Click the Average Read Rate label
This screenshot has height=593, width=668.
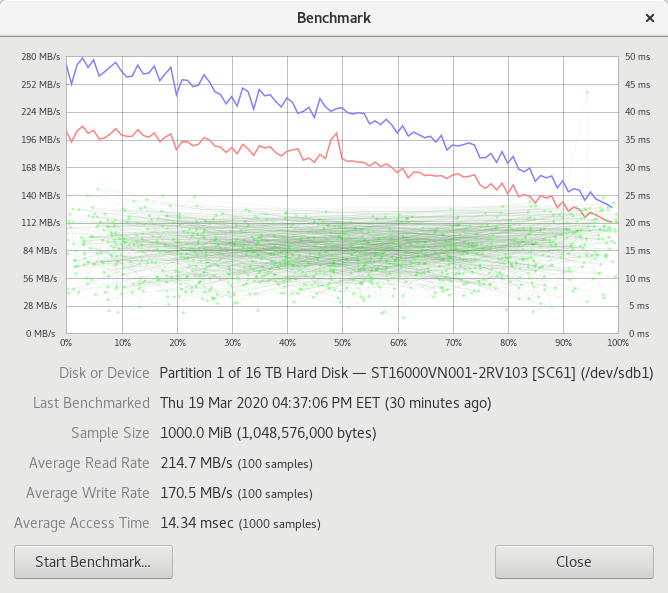click(x=89, y=463)
